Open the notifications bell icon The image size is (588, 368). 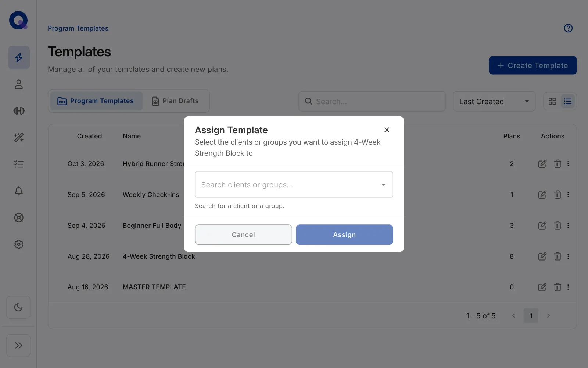pyautogui.click(x=19, y=191)
